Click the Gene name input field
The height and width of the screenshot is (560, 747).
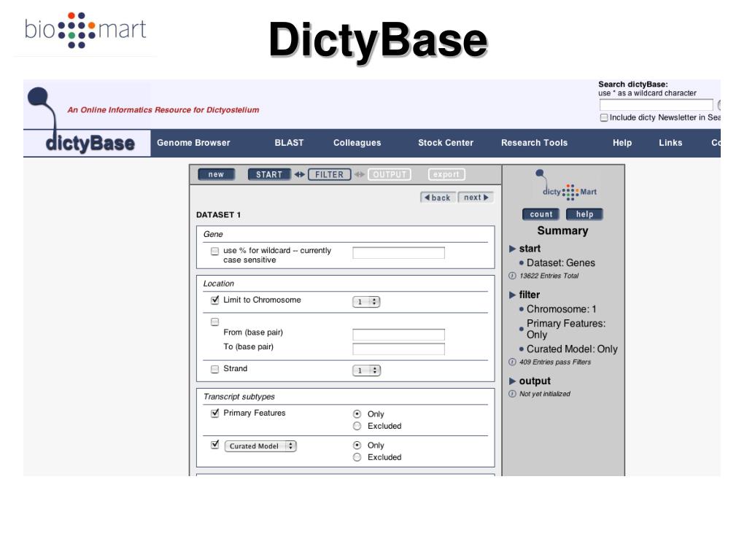pyautogui.click(x=399, y=253)
